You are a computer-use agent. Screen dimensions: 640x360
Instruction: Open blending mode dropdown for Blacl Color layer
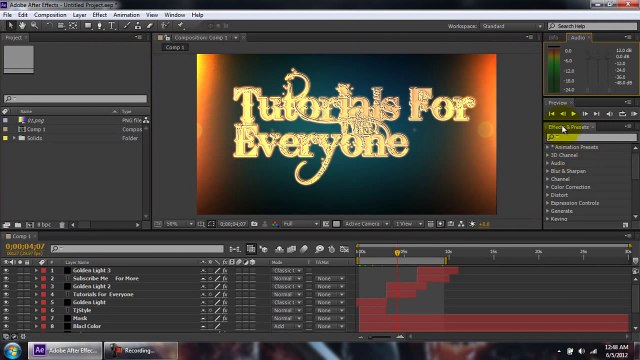click(287, 327)
